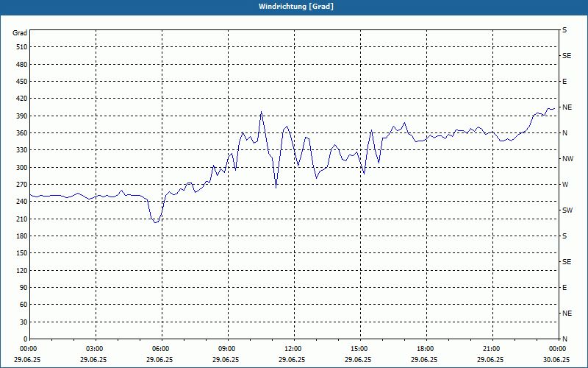Select the 450 y-axis value

coord(22,82)
